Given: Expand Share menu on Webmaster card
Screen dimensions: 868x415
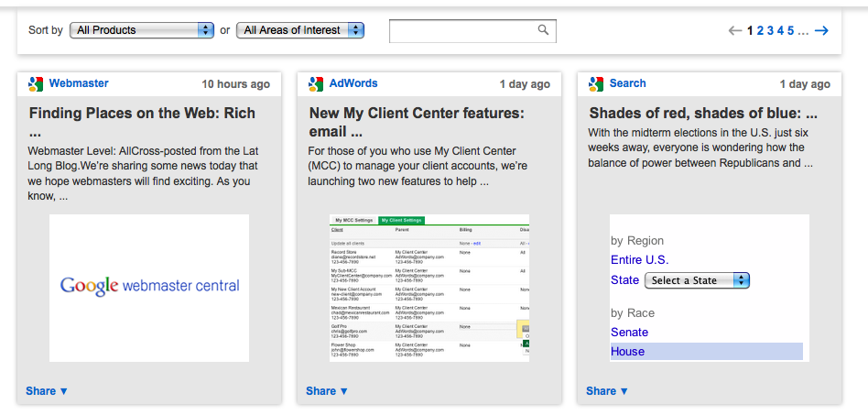Looking at the screenshot, I should [x=47, y=391].
